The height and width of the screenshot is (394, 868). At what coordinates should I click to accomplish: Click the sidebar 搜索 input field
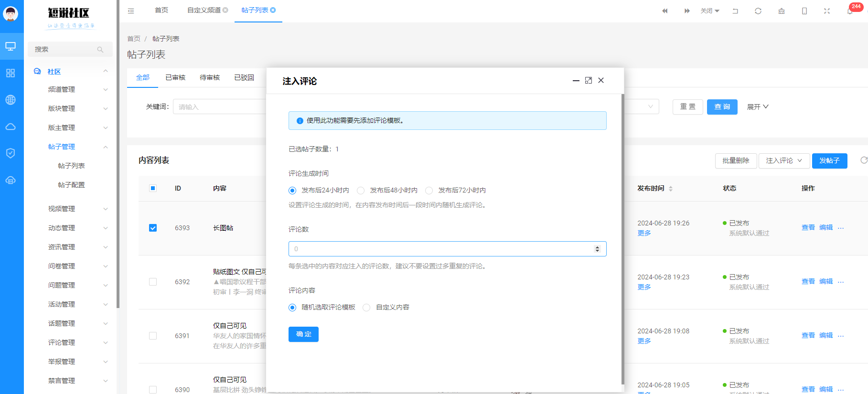[x=70, y=49]
